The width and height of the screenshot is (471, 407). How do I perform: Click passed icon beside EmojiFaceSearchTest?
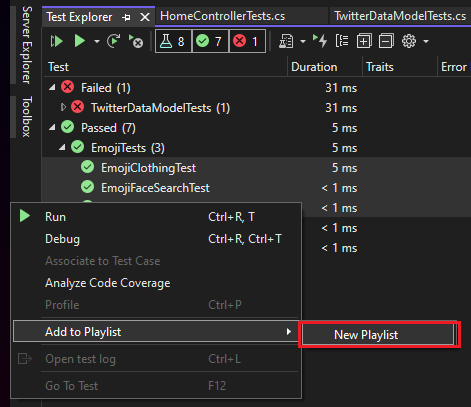(x=87, y=187)
